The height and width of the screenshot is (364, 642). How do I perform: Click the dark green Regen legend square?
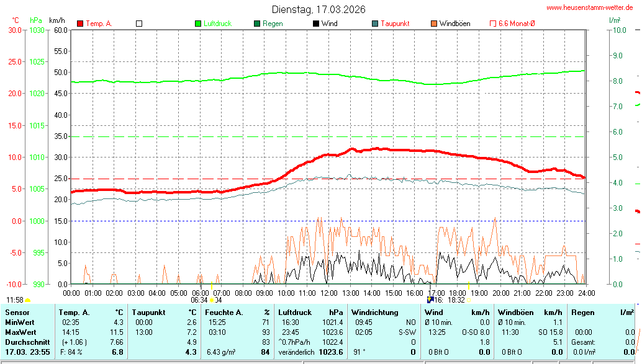coord(257,24)
